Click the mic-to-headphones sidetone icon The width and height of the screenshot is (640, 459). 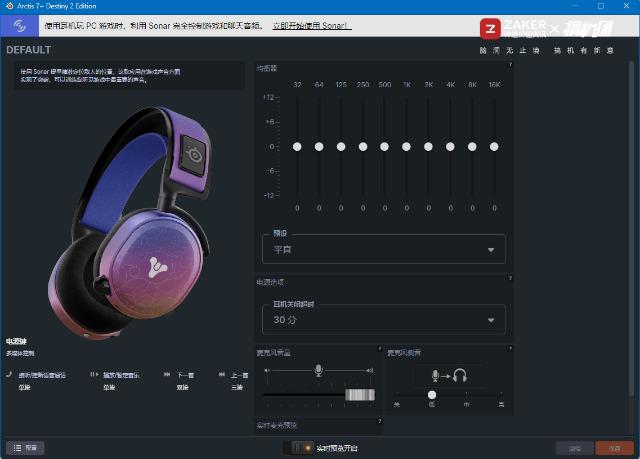click(449, 375)
